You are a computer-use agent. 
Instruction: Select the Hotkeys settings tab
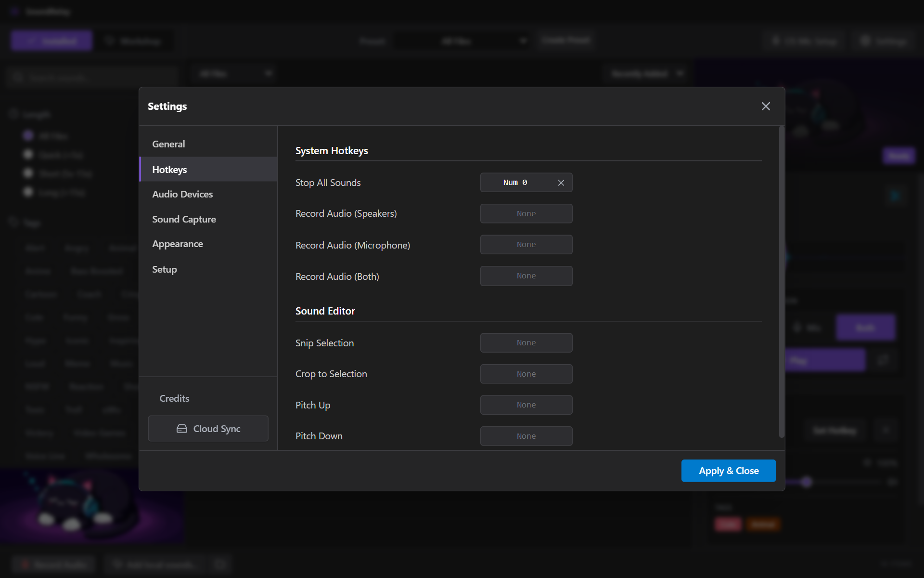[x=208, y=169]
